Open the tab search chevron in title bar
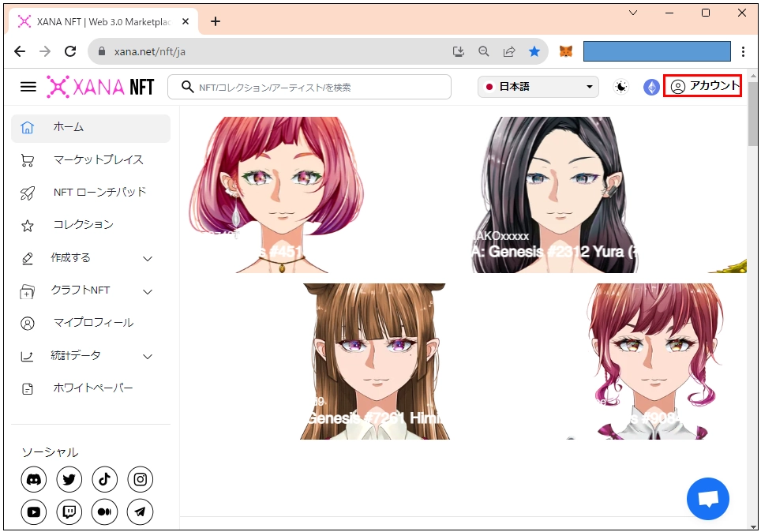The width and height of the screenshot is (761, 532). [633, 13]
